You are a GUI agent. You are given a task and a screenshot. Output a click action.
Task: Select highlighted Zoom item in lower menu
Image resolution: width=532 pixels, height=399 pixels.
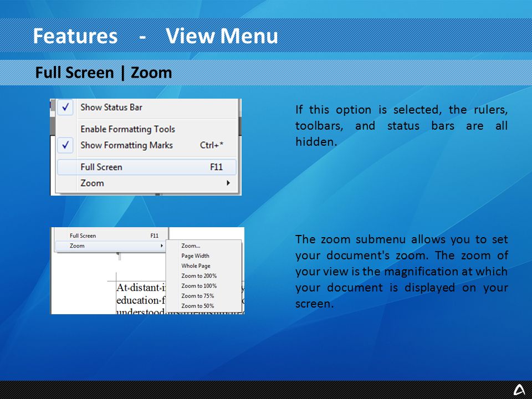coord(111,245)
